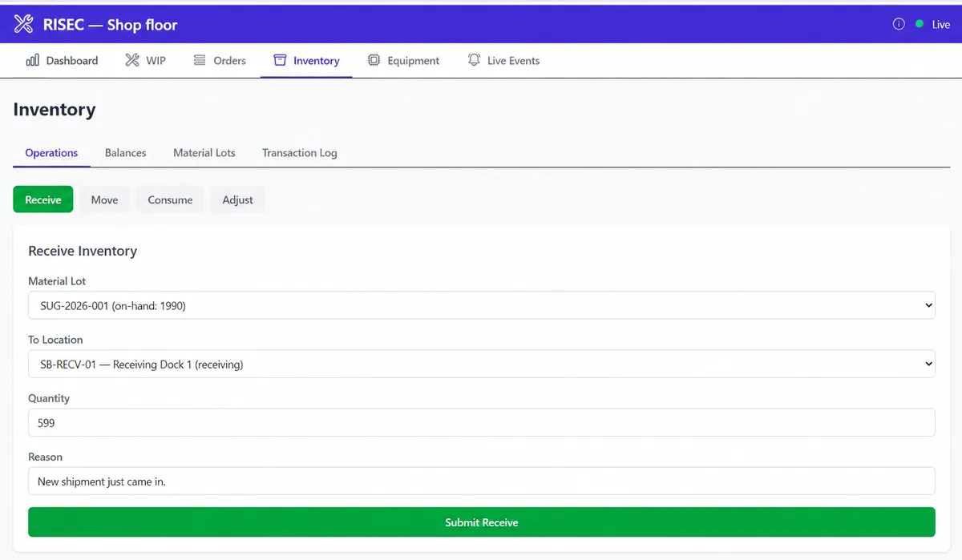Screen dimensions: 962x560
Task: Click the Dashboard bar chart icon
Action: (33, 60)
